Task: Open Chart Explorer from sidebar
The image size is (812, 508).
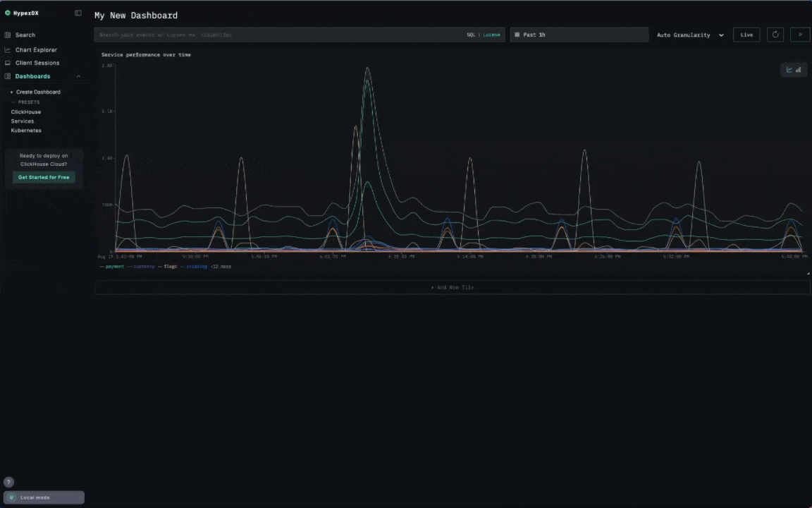Action: [x=36, y=50]
